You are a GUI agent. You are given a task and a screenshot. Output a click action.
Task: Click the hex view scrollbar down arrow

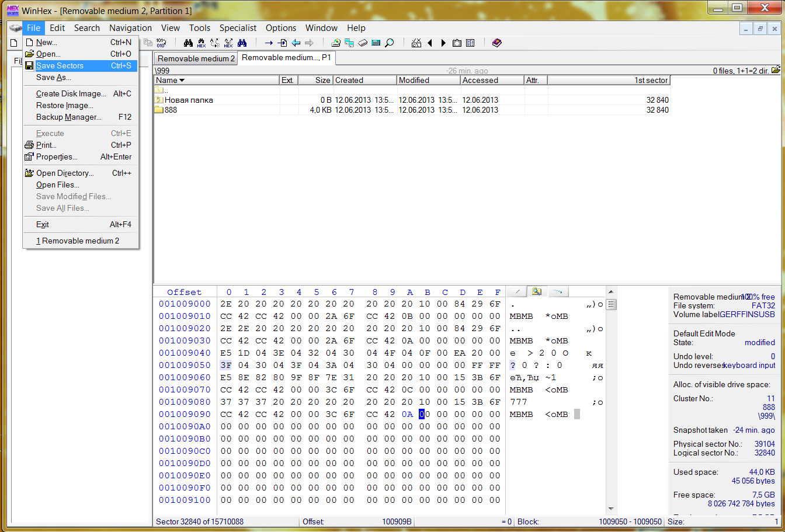pyautogui.click(x=612, y=508)
